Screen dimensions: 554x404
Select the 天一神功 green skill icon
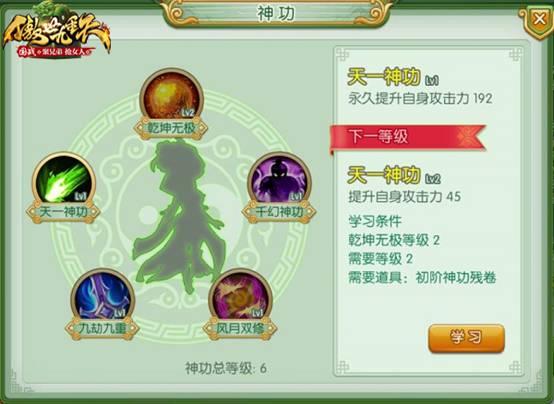tap(64, 181)
